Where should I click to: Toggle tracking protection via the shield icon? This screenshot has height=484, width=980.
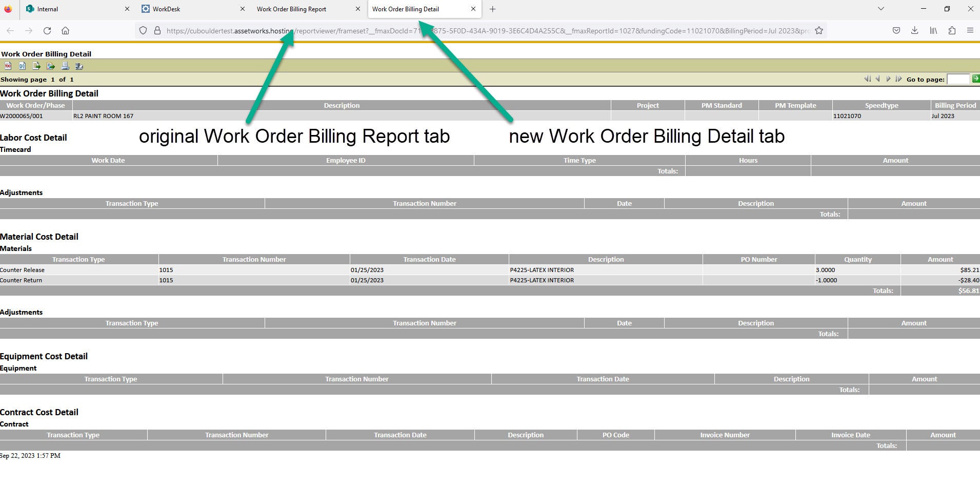143,30
